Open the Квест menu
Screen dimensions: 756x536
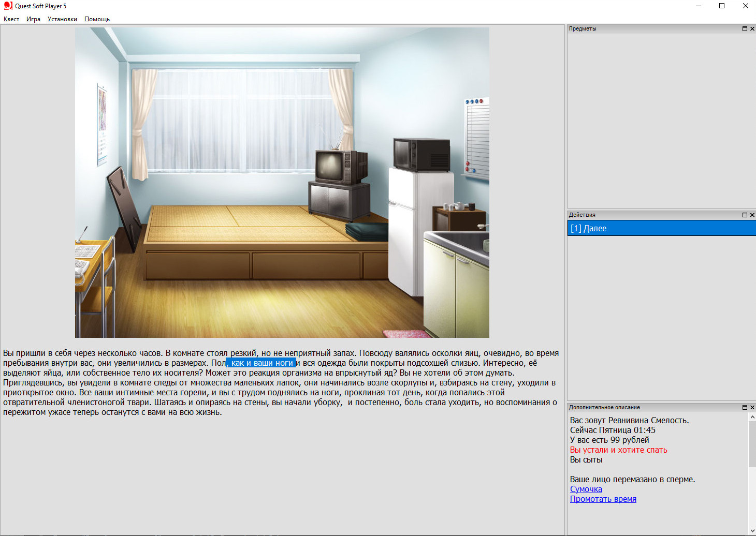coord(11,19)
